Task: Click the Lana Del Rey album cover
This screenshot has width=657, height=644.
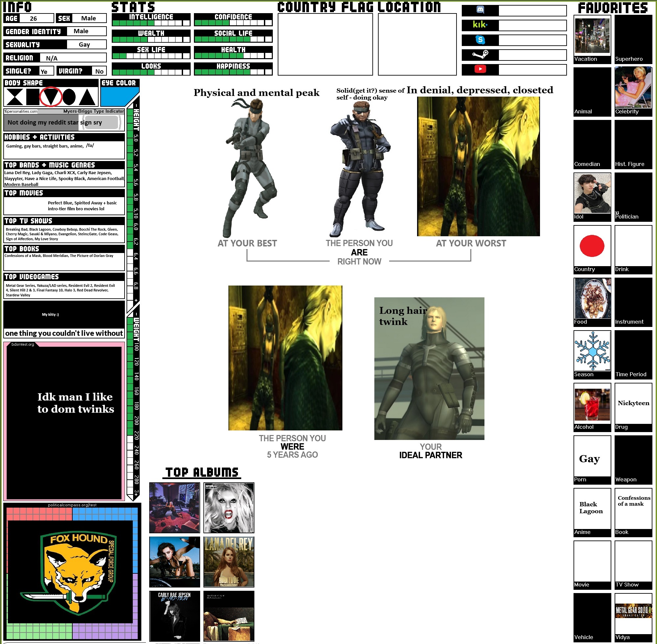Action: (229, 562)
